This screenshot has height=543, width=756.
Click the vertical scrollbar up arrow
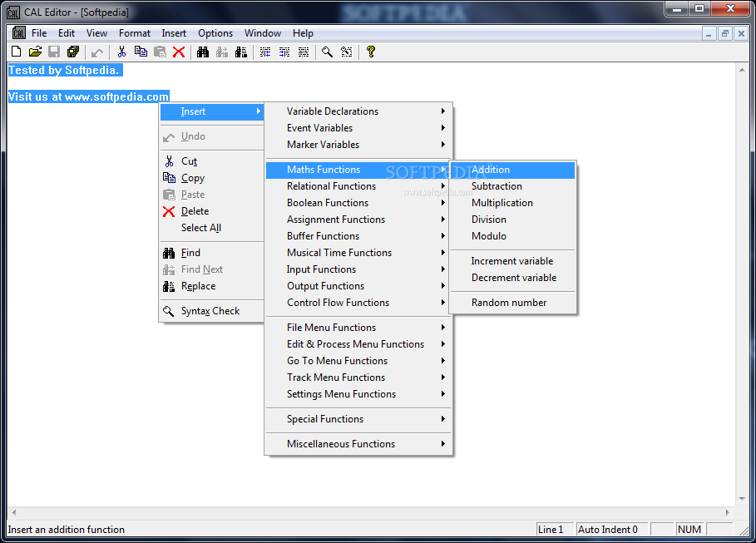(x=742, y=70)
